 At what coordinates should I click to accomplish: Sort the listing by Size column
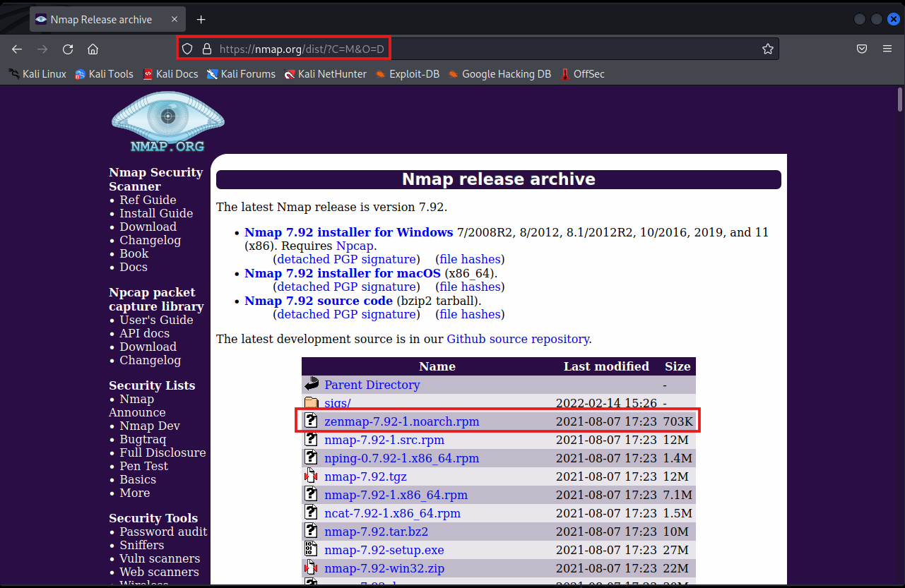tap(678, 366)
